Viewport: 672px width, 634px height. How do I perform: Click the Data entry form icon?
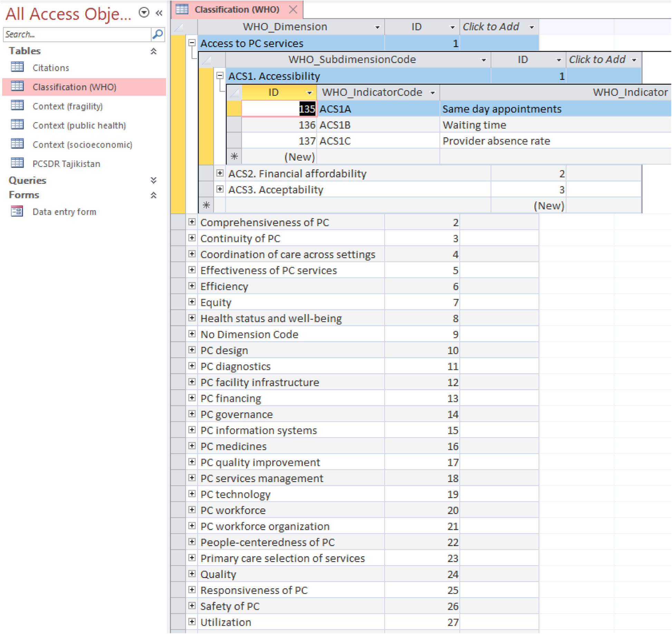(17, 211)
